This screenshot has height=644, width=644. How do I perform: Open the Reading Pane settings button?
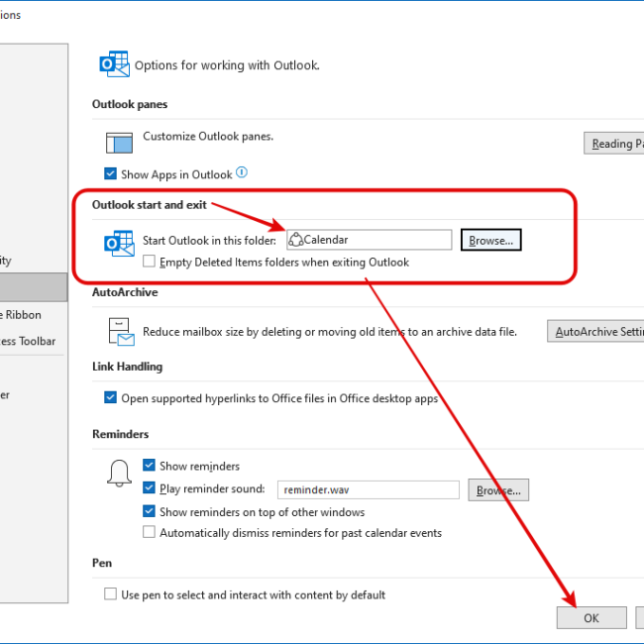613,144
